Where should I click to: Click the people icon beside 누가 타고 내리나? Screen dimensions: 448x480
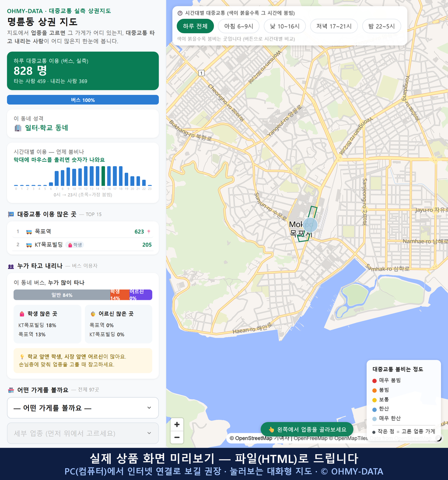pos(11,266)
